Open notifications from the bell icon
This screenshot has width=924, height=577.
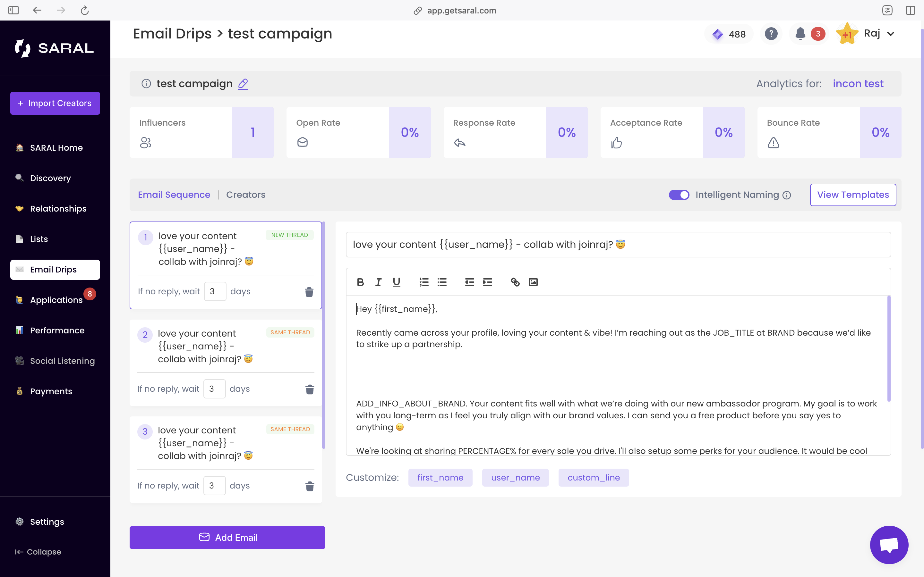(x=800, y=34)
